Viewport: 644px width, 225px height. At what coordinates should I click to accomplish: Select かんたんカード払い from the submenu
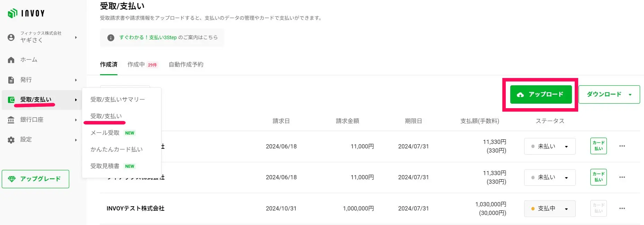(x=116, y=149)
